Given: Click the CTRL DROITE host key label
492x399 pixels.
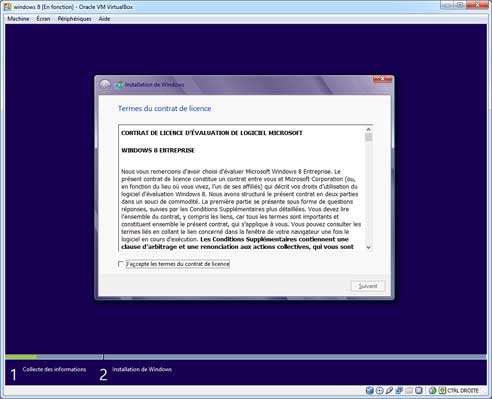Looking at the screenshot, I should pos(463,390).
